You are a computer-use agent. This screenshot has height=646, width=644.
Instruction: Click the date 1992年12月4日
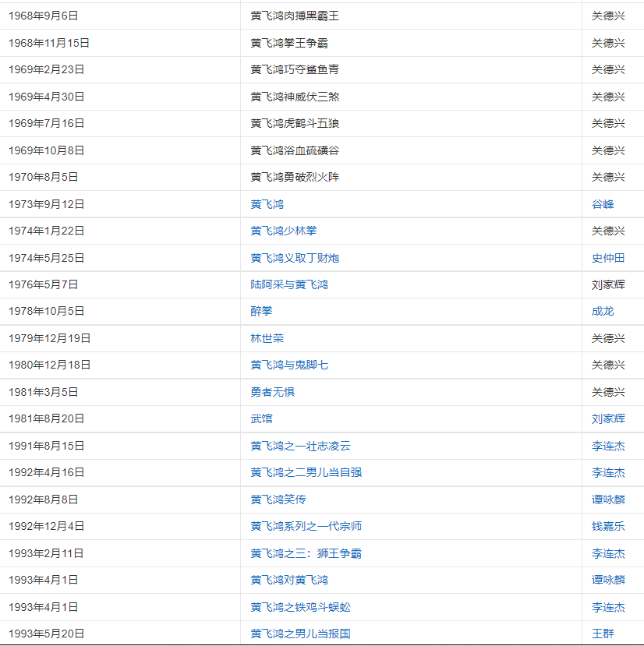pyautogui.click(x=46, y=527)
